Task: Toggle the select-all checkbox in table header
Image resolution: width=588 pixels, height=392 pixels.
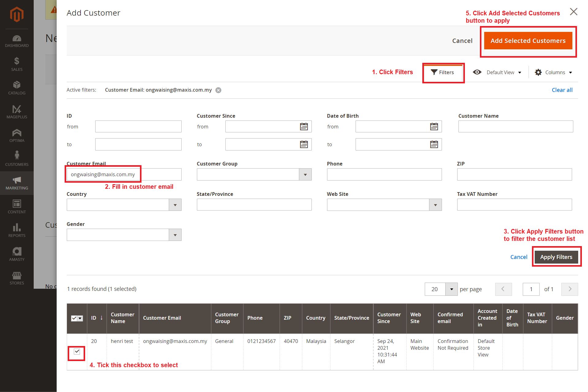Action: [74, 318]
